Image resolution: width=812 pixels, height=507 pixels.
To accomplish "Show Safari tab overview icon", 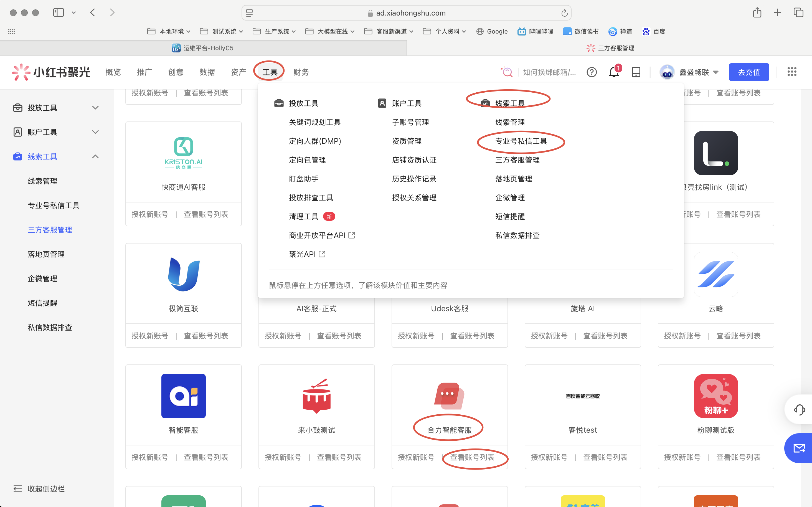I will [799, 13].
